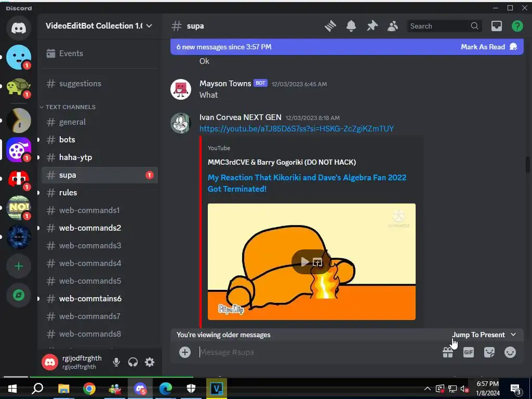Select supa channel

click(x=100, y=175)
